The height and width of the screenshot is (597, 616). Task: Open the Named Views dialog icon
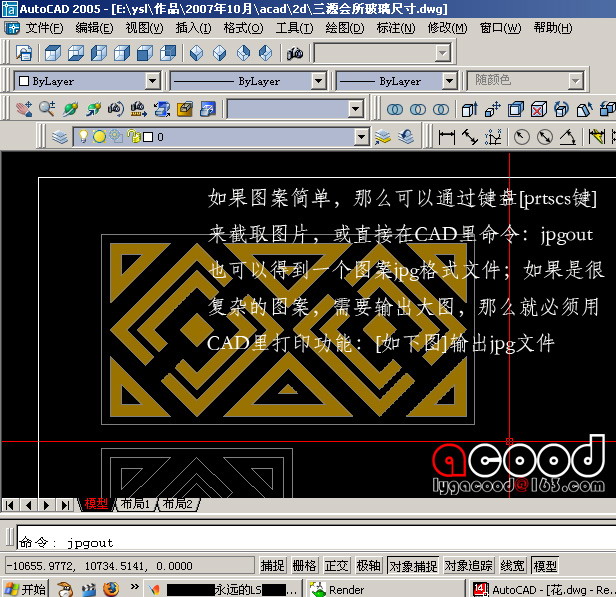tap(24, 53)
